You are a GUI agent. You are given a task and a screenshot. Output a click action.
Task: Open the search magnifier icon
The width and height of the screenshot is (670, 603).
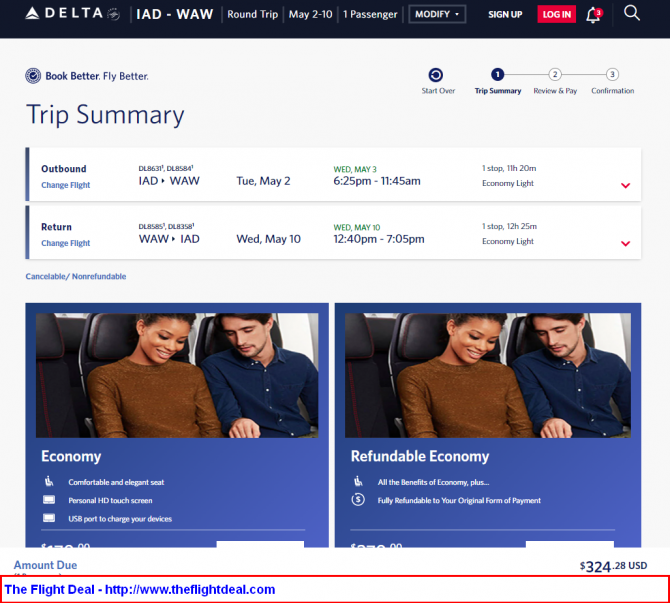pos(632,13)
